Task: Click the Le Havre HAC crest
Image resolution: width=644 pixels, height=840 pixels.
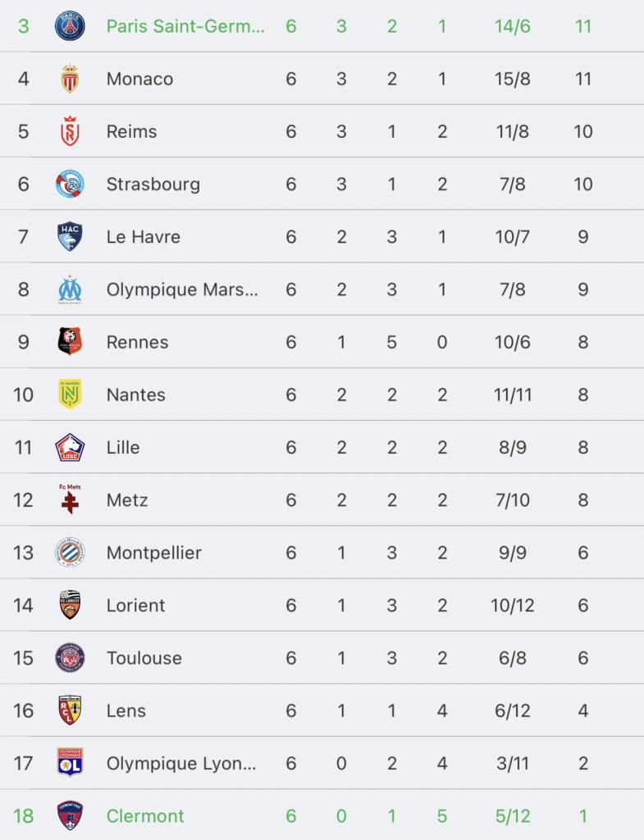Action: click(x=70, y=236)
